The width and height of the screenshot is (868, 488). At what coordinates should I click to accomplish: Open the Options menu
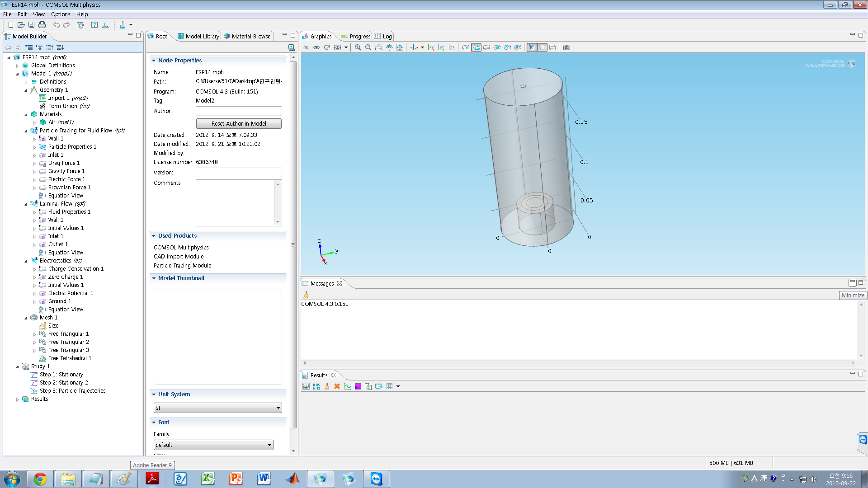(x=60, y=14)
